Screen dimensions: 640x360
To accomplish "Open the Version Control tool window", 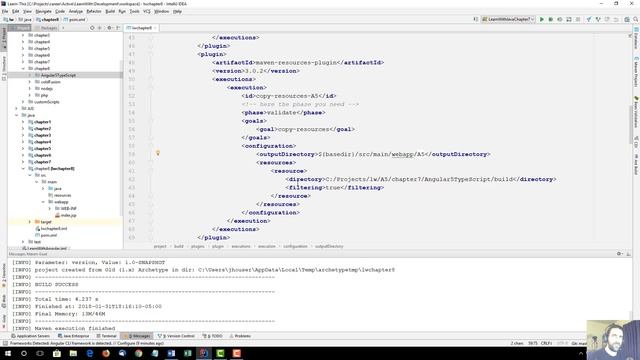I will click(176, 336).
